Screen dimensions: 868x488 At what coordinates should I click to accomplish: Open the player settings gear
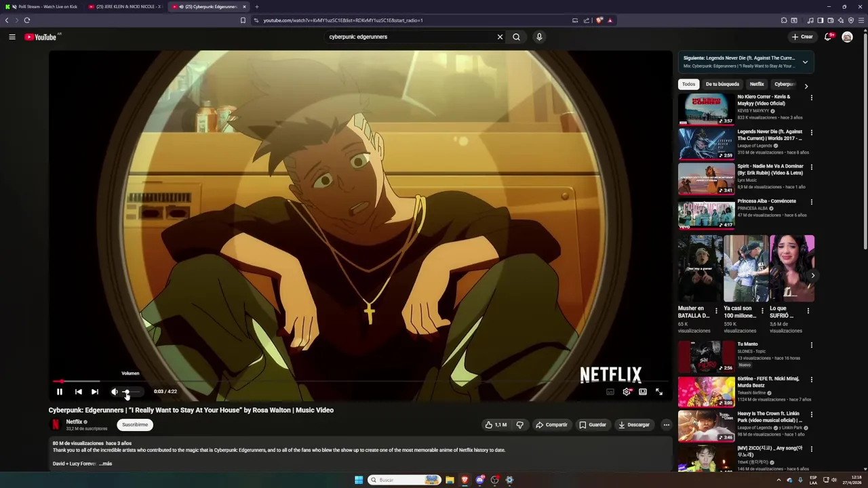(627, 392)
